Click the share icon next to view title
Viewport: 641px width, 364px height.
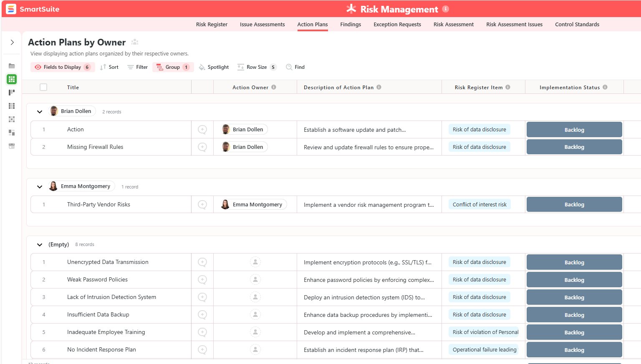coord(135,42)
